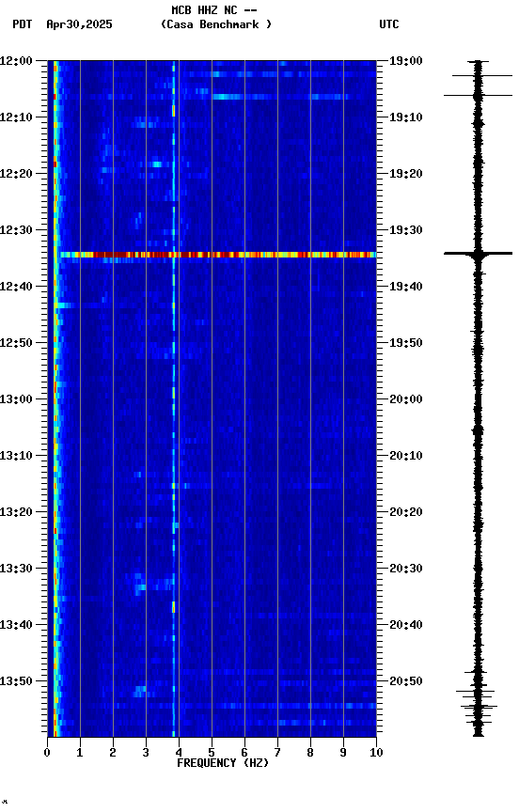
Task: Click the '13:00' PDT time label
Action: [x=16, y=399]
